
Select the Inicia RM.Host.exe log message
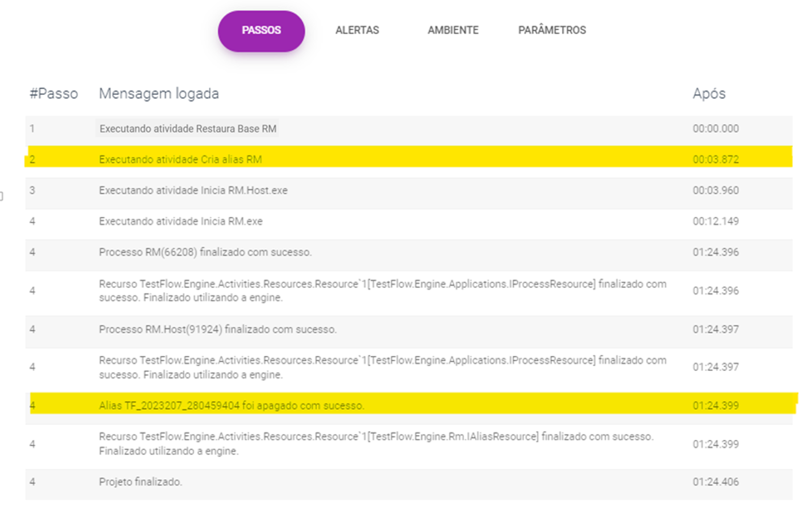point(193,191)
